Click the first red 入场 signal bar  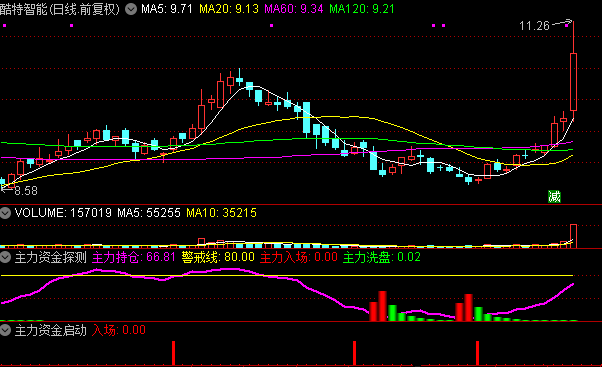click(174, 352)
